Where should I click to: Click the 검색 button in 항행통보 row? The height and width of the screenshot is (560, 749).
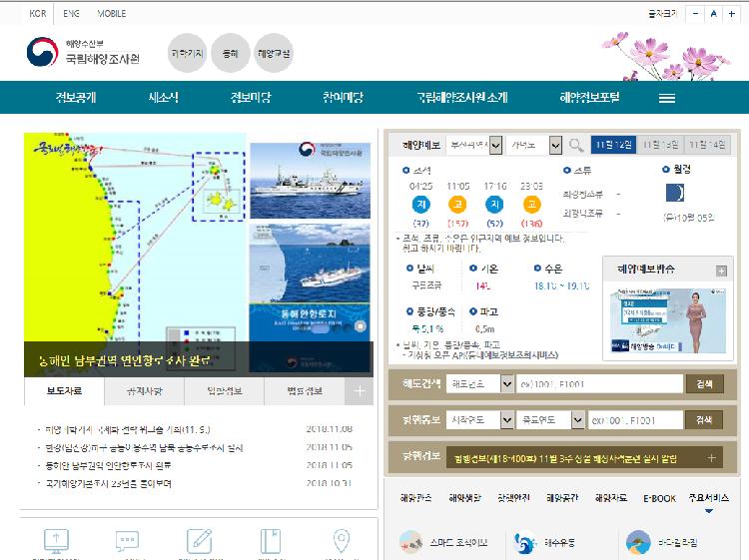[x=704, y=420]
